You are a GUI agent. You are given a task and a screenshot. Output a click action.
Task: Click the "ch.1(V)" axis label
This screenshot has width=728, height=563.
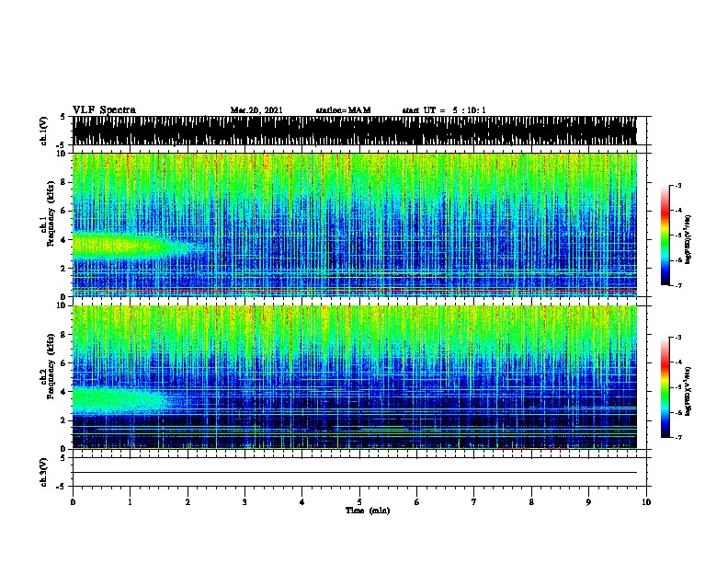click(x=43, y=131)
